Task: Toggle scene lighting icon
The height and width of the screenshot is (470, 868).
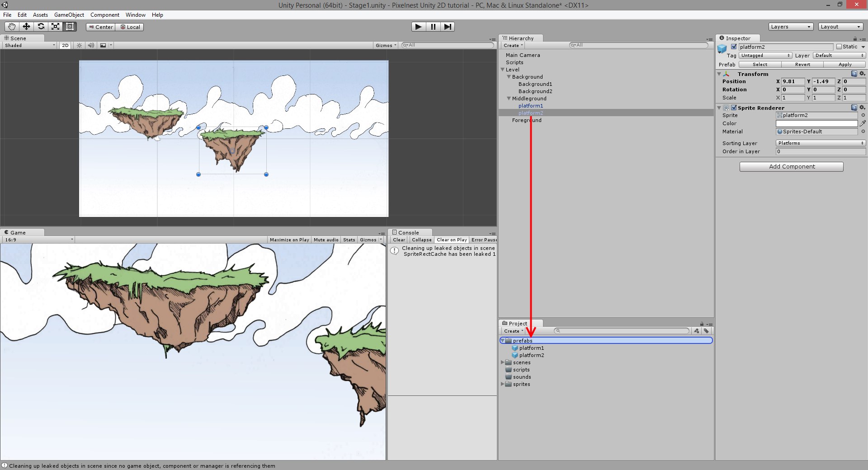Action: tap(79, 45)
